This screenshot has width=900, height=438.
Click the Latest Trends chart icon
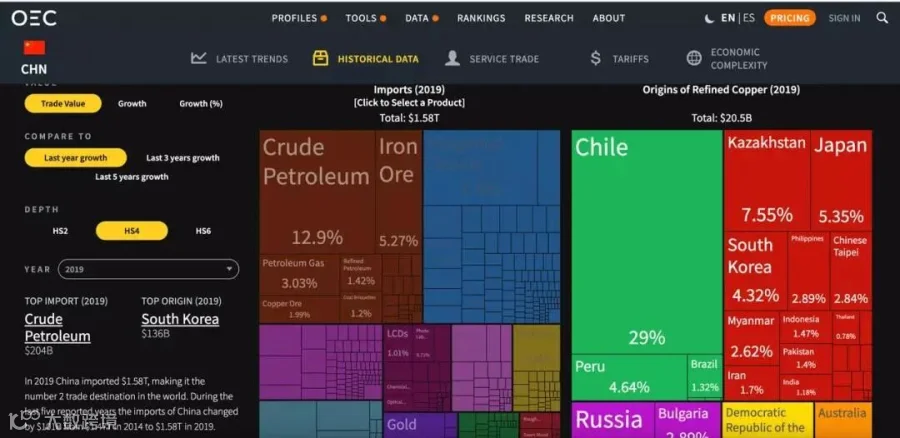point(199,58)
